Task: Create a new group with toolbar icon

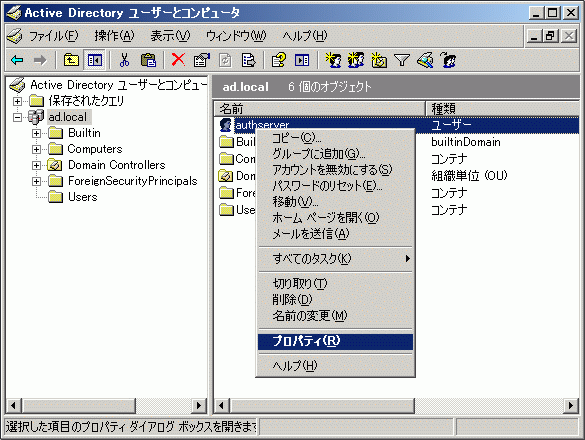Action: point(356,60)
